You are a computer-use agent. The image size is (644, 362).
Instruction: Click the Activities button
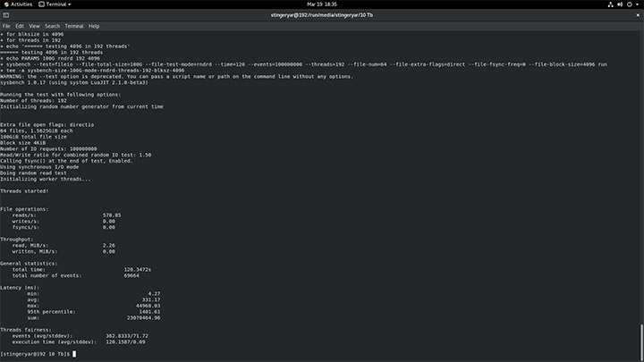(20, 4)
